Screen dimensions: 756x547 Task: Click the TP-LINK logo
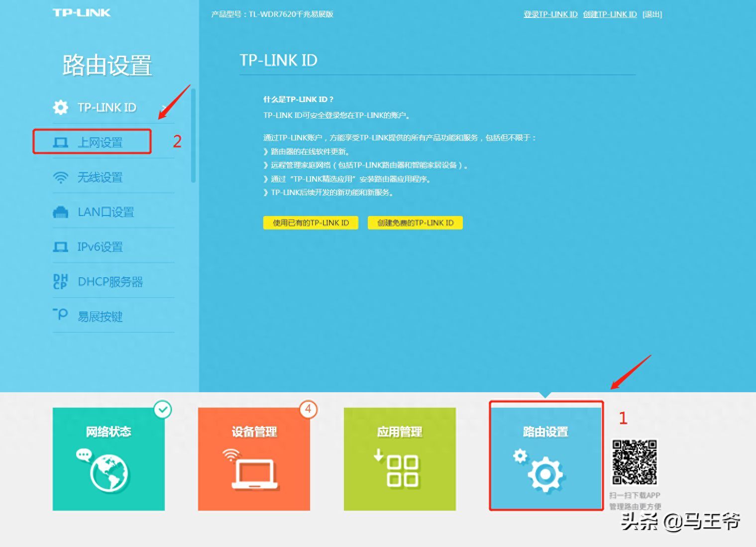point(82,12)
